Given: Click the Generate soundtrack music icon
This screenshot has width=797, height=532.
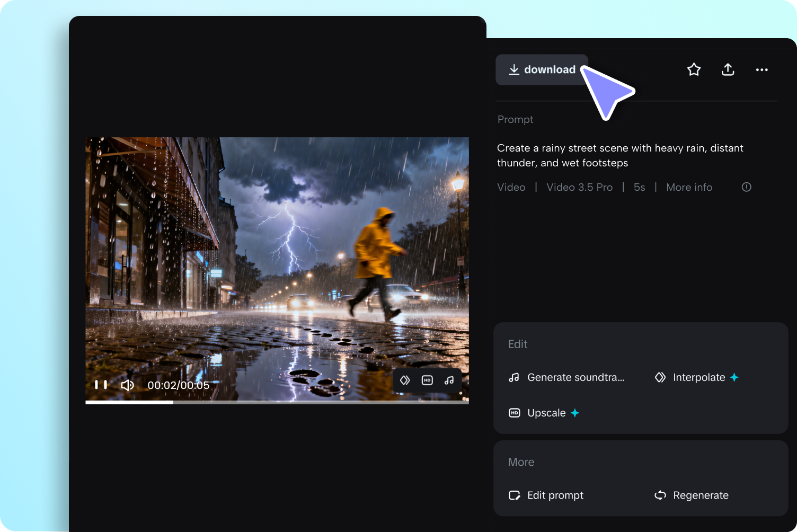Looking at the screenshot, I should (513, 377).
